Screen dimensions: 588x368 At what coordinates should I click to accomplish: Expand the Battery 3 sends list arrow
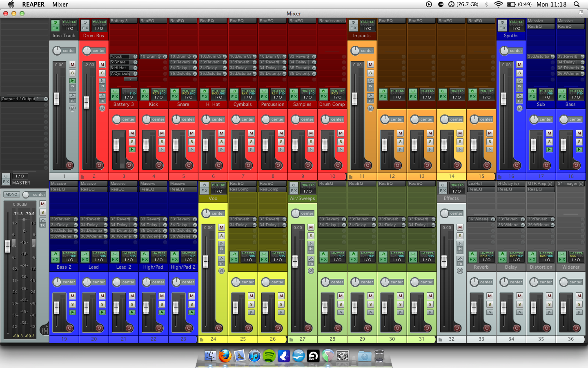point(131,79)
